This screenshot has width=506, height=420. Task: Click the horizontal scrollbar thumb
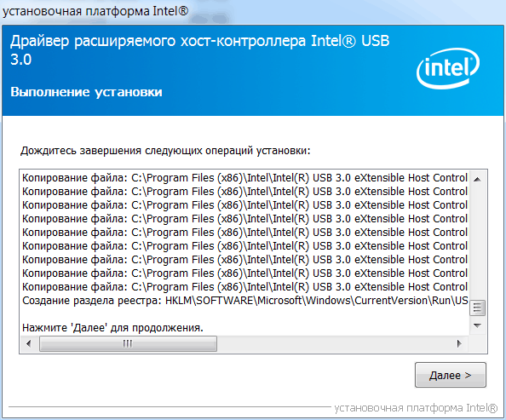pos(128,343)
